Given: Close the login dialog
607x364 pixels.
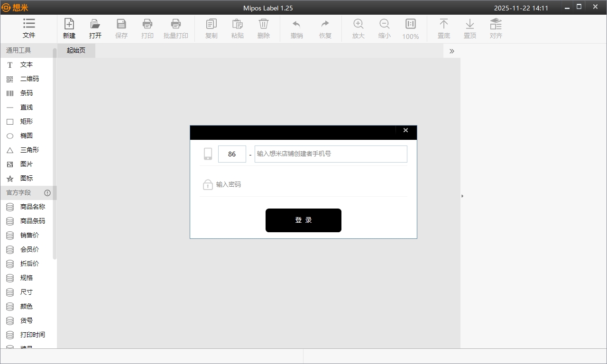Looking at the screenshot, I should [405, 130].
